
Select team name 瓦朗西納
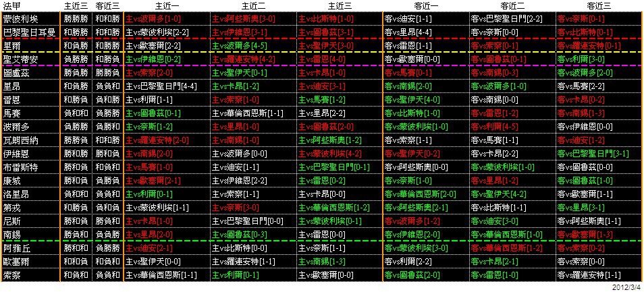pos(19,141)
